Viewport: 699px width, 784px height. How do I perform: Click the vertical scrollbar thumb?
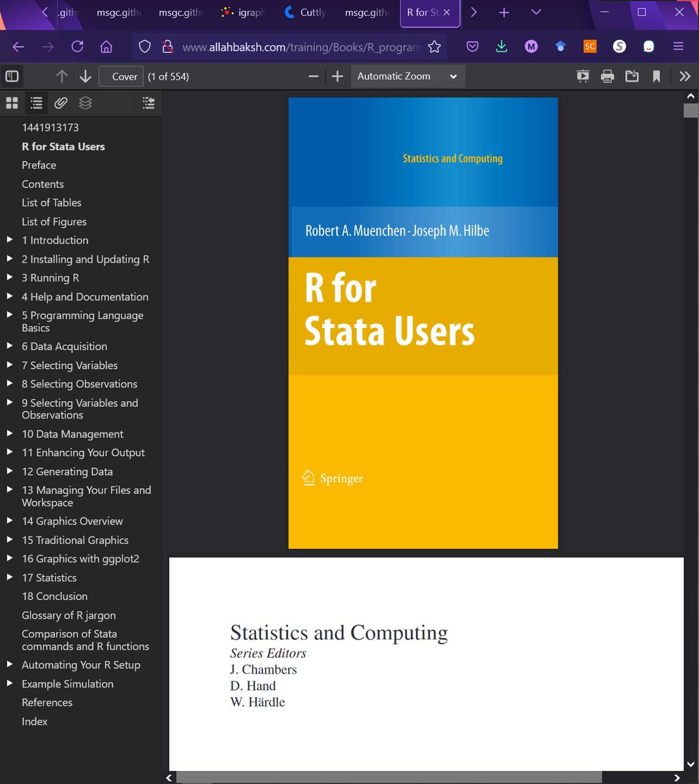pos(691,110)
